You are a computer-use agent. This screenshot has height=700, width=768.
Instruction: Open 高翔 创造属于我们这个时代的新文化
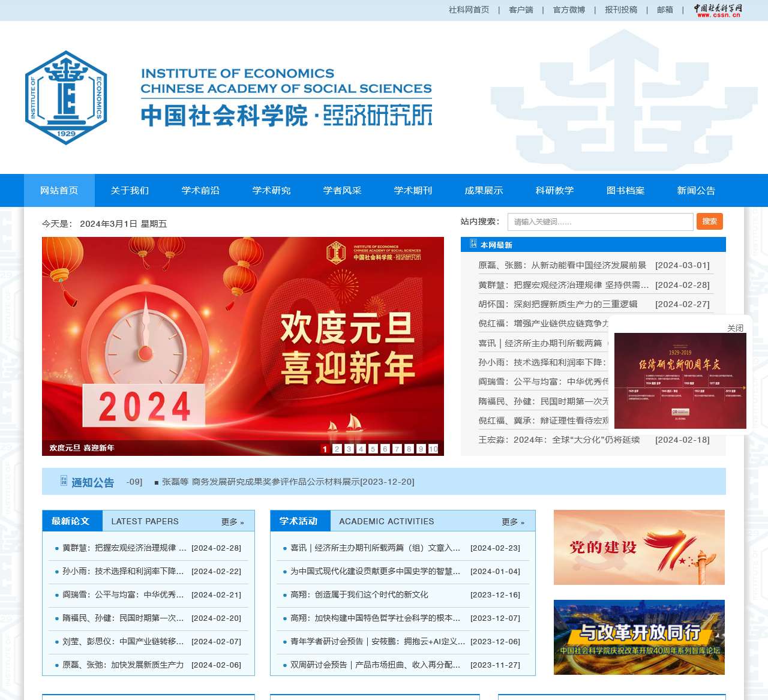(x=359, y=595)
